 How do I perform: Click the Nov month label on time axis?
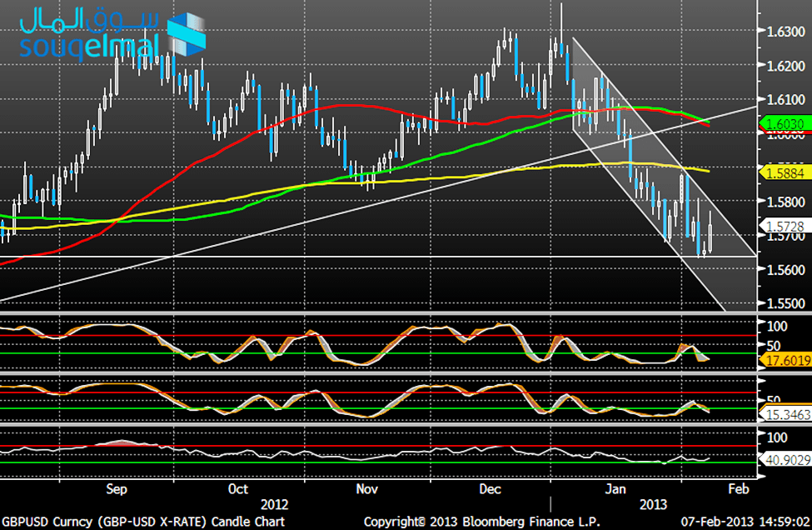click(366, 489)
